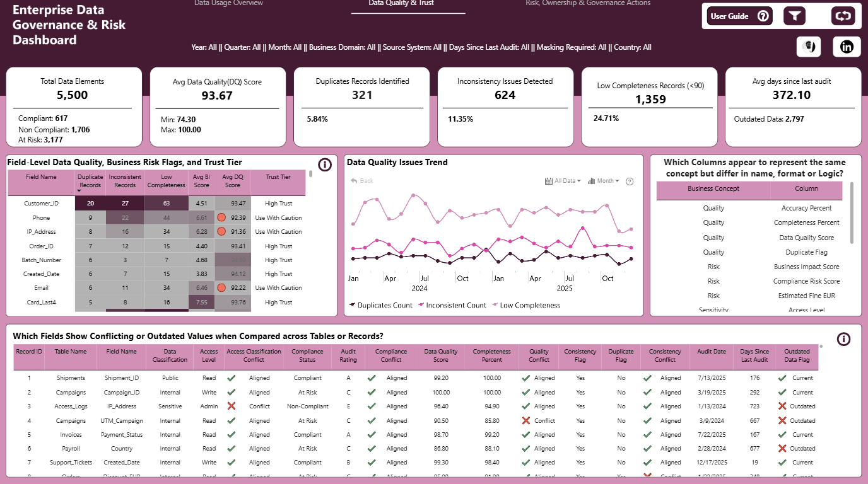The height and width of the screenshot is (484, 868).
Task: Click the red indicator on the Phone row
Action: coord(221,217)
